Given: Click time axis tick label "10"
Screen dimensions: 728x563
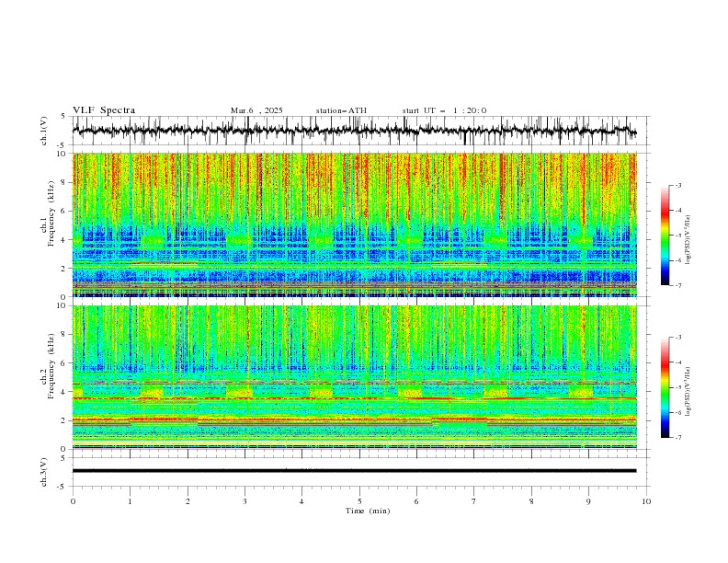Looking at the screenshot, I should point(646,501).
